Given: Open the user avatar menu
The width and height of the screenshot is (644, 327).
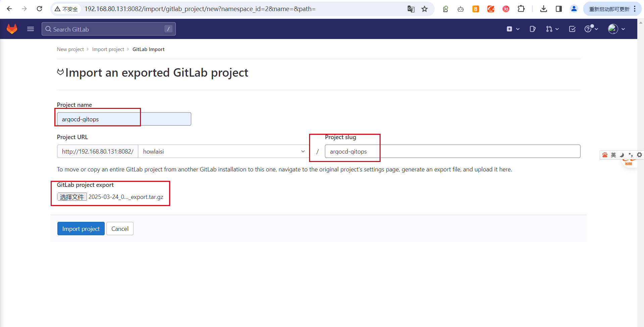Looking at the screenshot, I should [x=616, y=29].
